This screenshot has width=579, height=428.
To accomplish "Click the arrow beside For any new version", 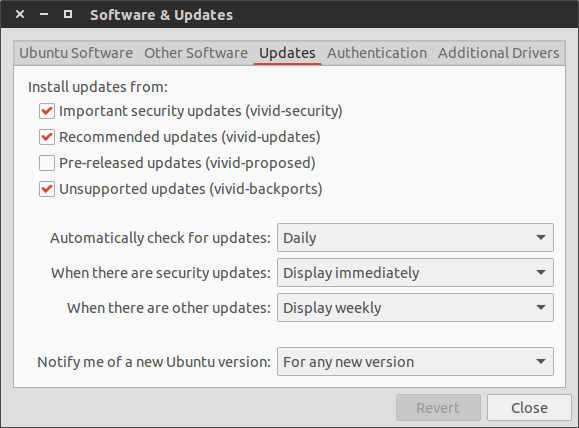I will click(541, 362).
